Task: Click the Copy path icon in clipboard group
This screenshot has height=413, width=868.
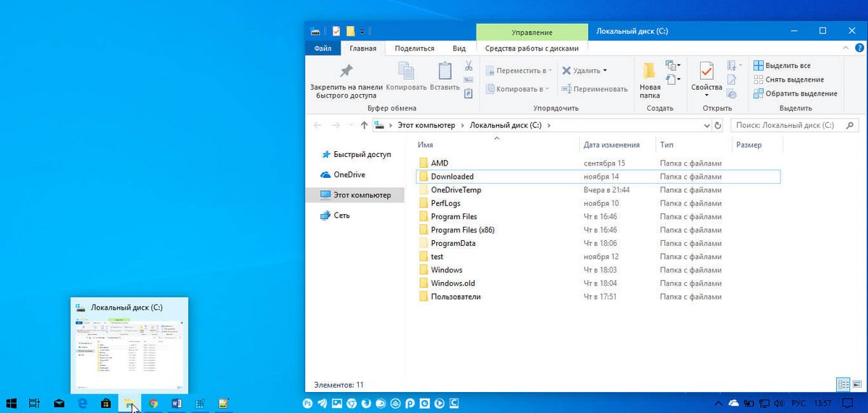Action: (469, 79)
